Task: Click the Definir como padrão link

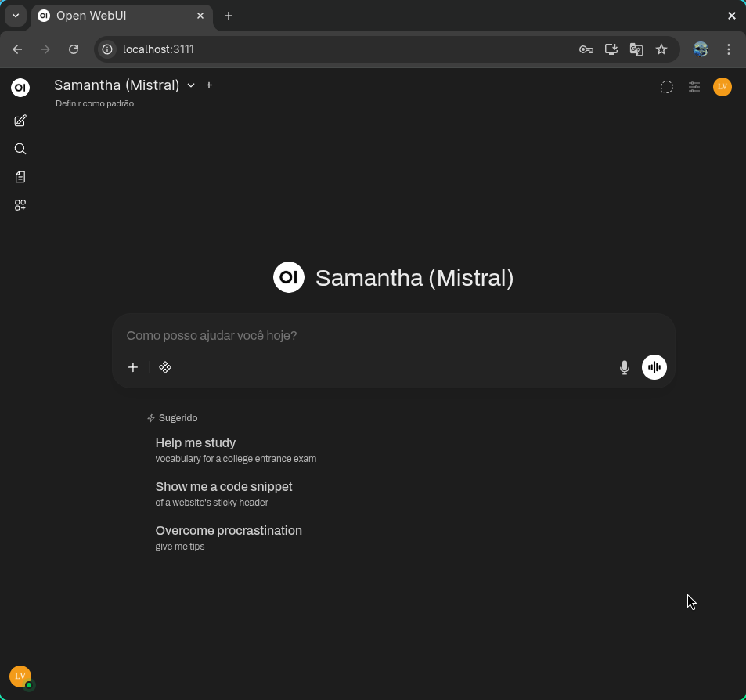Action: click(x=94, y=103)
